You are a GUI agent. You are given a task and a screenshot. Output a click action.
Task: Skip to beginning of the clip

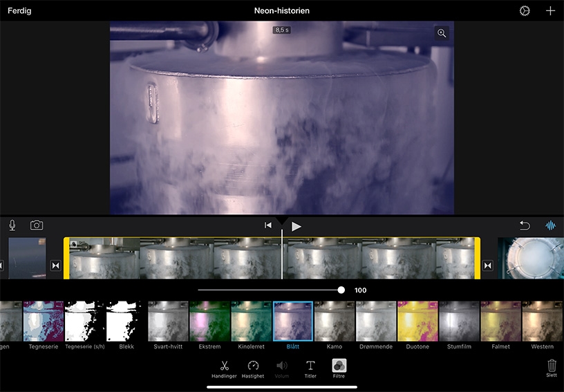268,225
